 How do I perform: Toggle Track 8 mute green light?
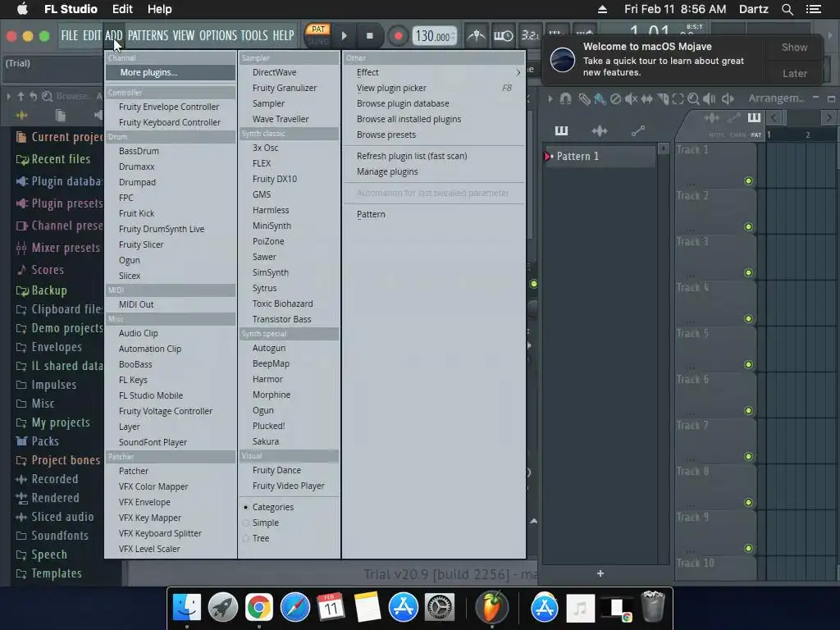coord(748,503)
